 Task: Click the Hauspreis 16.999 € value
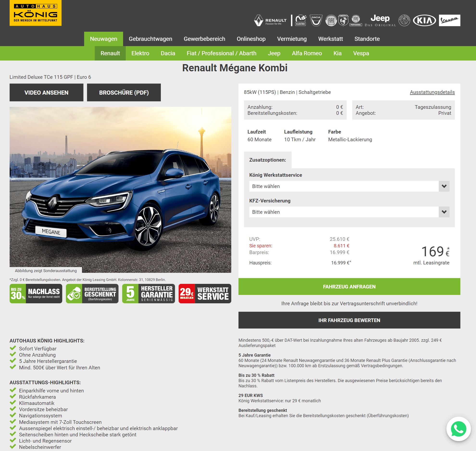pyautogui.click(x=341, y=263)
